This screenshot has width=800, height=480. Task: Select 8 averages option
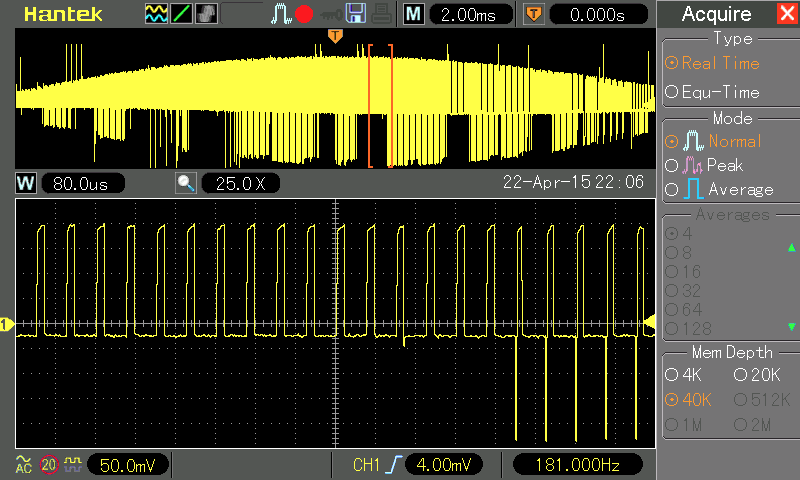679,252
